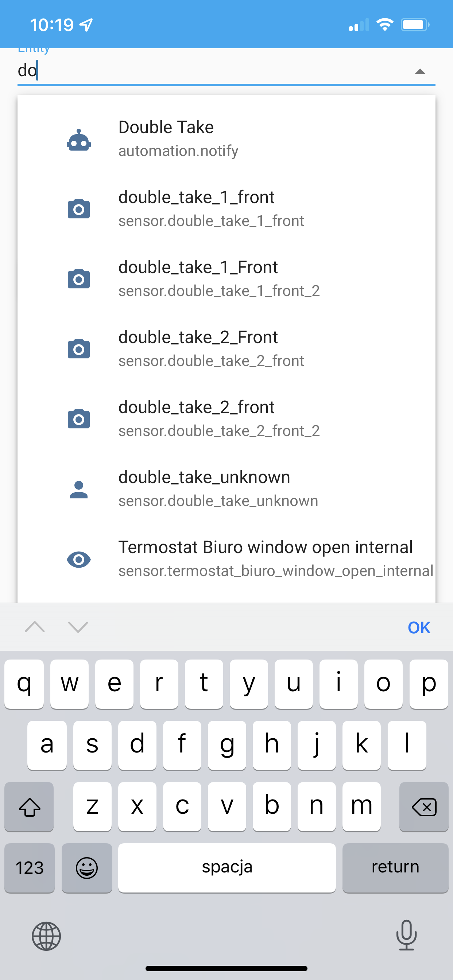Tap the down chevron above the keyboard
The image size is (453, 980).
(78, 627)
